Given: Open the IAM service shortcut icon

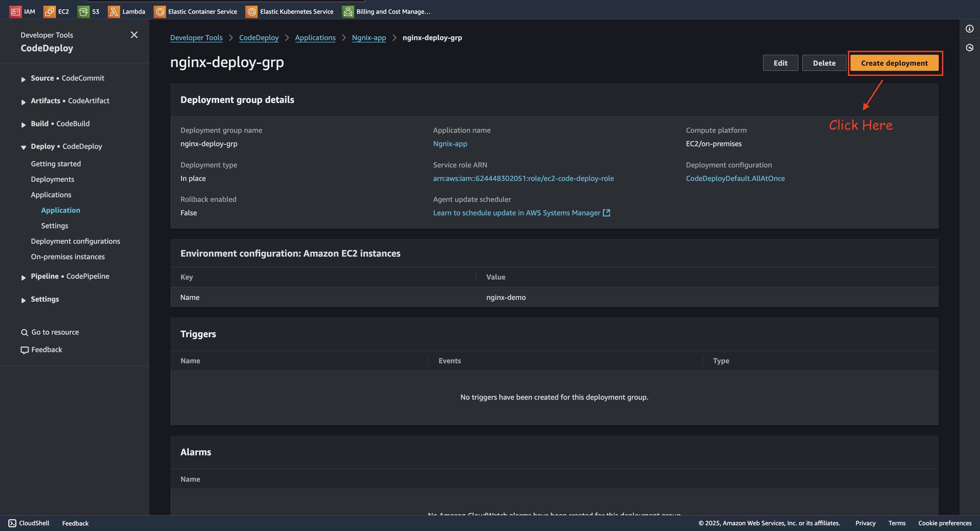Looking at the screenshot, I should (x=15, y=11).
